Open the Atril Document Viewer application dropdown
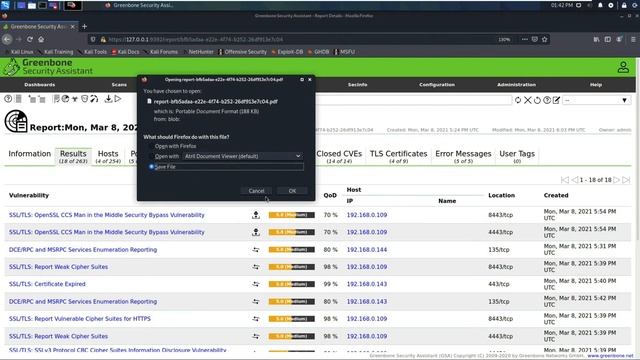The width and height of the screenshot is (640, 360). click(242, 156)
